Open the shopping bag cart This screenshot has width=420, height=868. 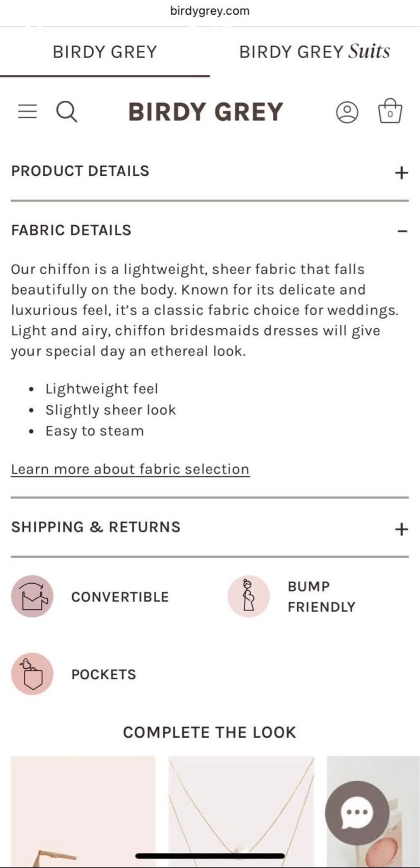(x=390, y=111)
